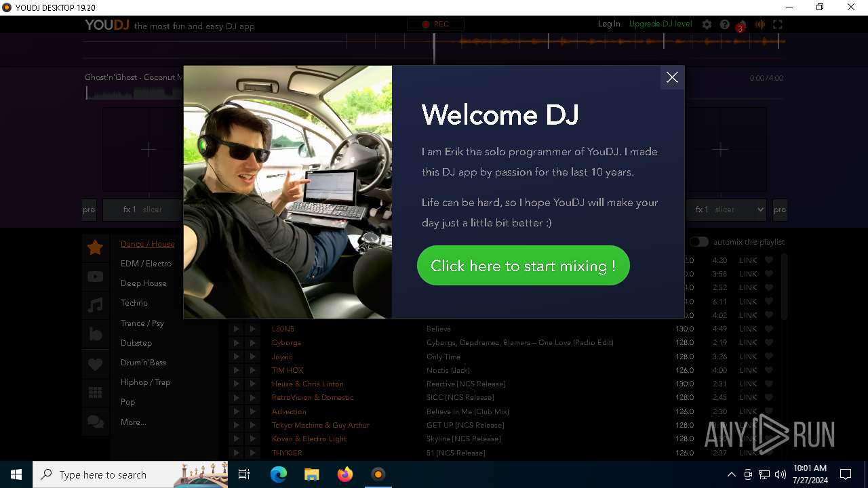Click the right deck pro button
868x488 pixels.
[x=780, y=209]
